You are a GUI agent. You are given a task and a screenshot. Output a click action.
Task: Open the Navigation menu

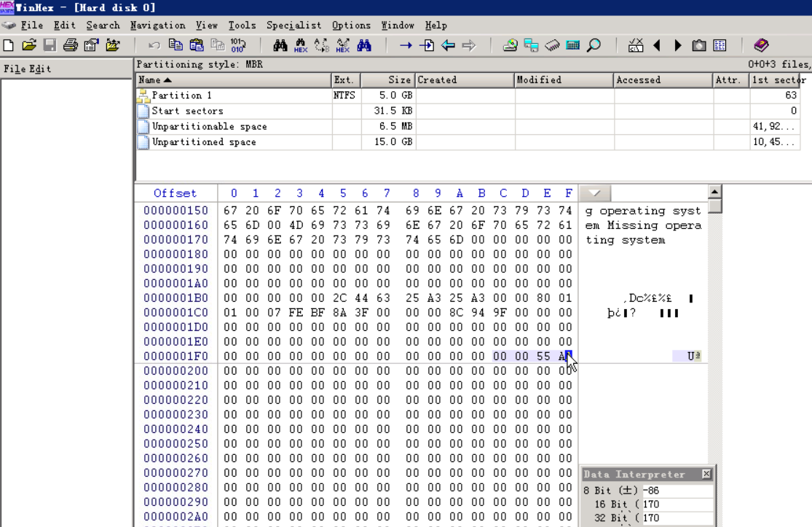[x=158, y=26]
